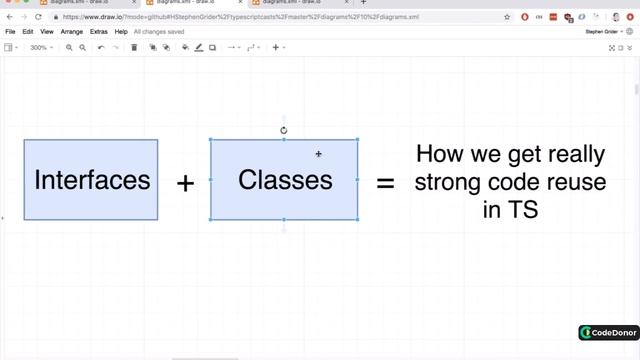Image resolution: width=640 pixels, height=360 pixels.
Task: Click the vertical scrollbar on right
Action: [636, 89]
